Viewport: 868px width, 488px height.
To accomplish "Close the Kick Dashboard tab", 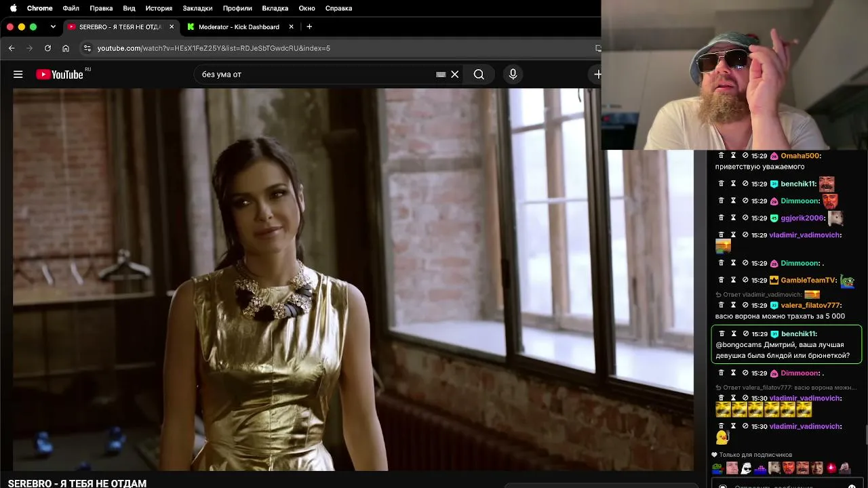I will pos(292,27).
